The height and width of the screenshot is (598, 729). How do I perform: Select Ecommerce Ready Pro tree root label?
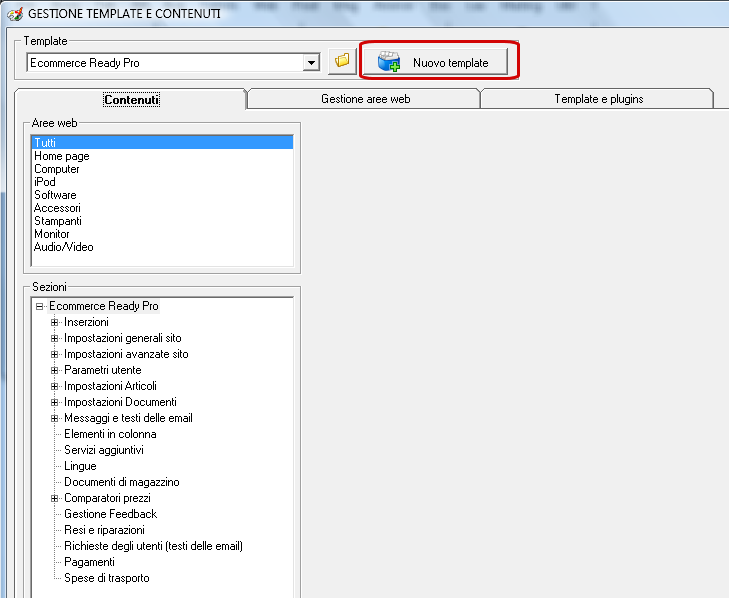coord(104,306)
